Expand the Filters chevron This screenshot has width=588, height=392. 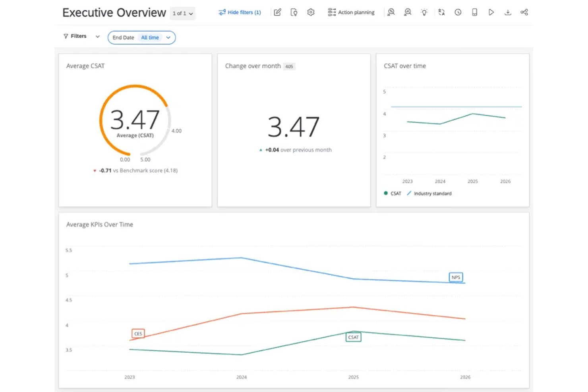pyautogui.click(x=97, y=36)
